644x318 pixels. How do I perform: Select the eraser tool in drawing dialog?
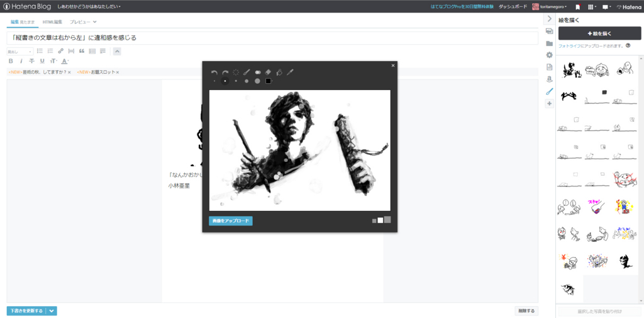269,72
